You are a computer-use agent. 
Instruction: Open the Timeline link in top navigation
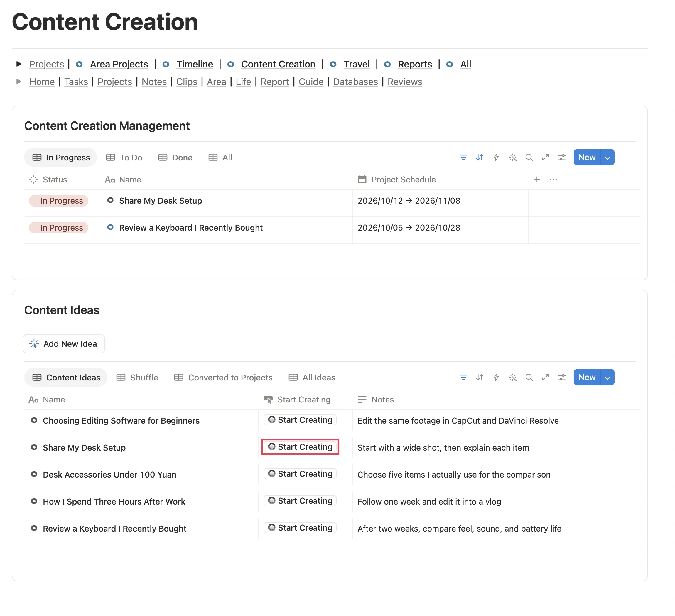[195, 64]
